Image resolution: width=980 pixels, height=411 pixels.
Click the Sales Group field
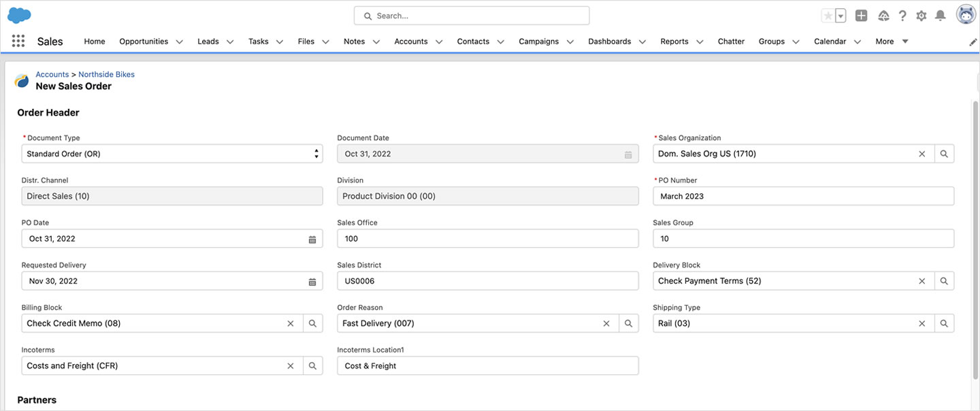pyautogui.click(x=803, y=239)
